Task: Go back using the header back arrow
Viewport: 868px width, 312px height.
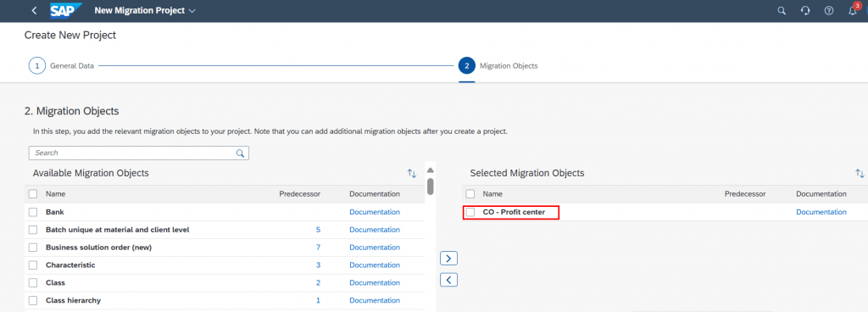Action: coord(34,10)
